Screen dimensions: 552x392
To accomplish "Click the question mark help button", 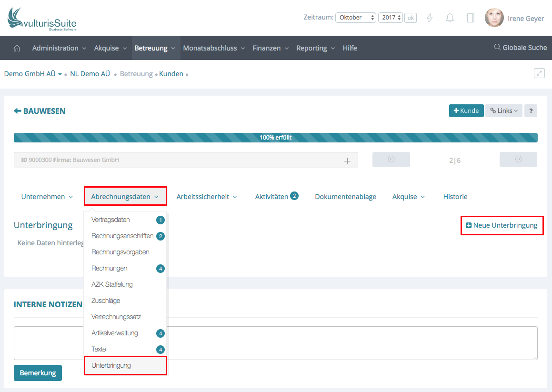I will click(x=531, y=111).
